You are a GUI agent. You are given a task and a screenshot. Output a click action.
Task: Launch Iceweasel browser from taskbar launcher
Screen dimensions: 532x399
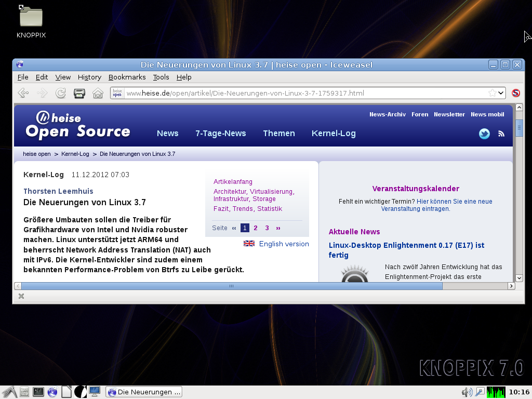(x=52, y=392)
